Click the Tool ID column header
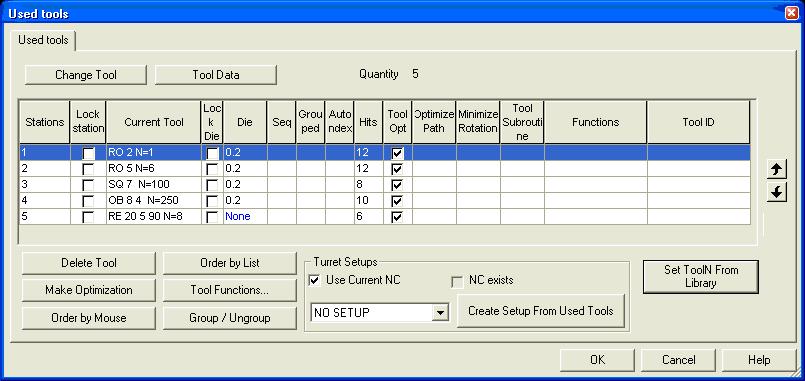Image resolution: width=805 pixels, height=381 pixels. tap(699, 122)
